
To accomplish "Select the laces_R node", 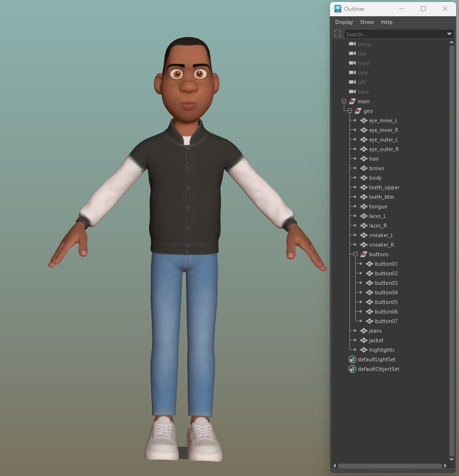I will (378, 226).
